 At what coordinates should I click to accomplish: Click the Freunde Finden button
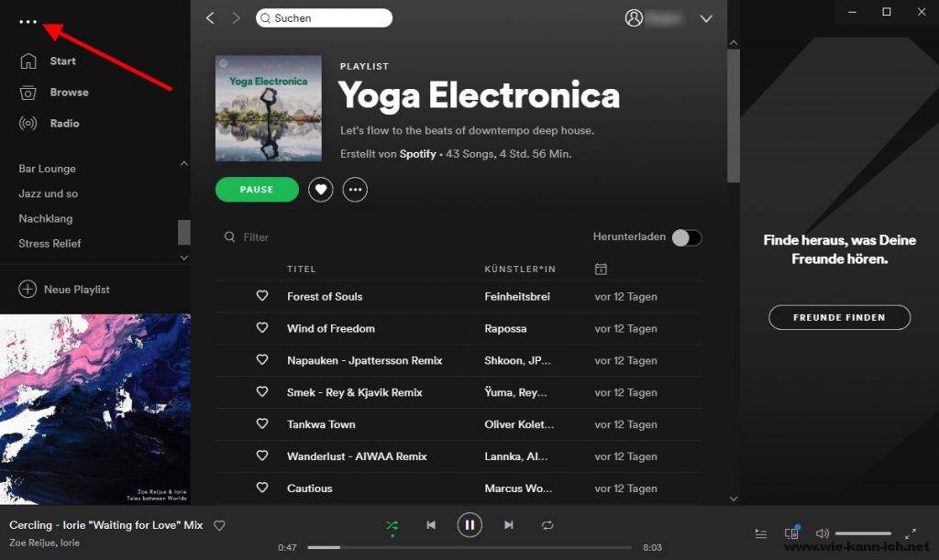click(839, 317)
